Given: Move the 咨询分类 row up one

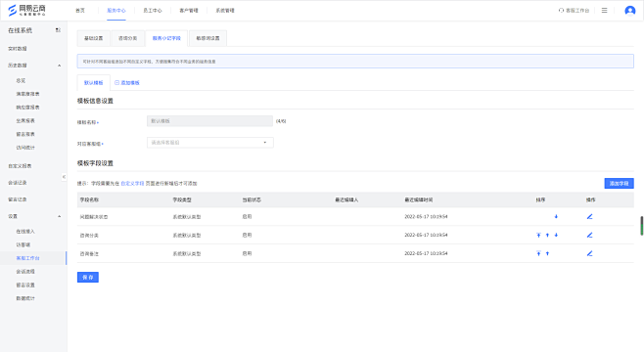Looking at the screenshot, I should click(547, 235).
